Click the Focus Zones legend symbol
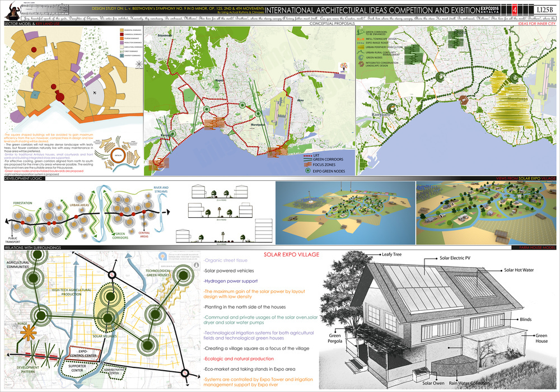The width and height of the screenshot is (560, 392). [x=307, y=165]
